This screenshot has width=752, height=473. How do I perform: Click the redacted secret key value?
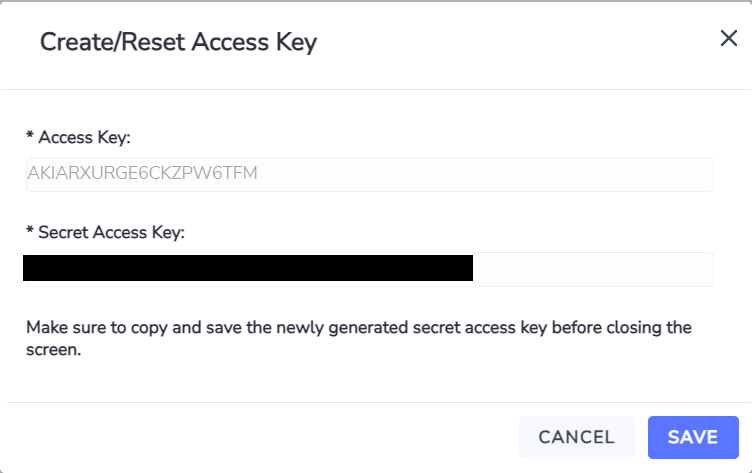(248, 268)
